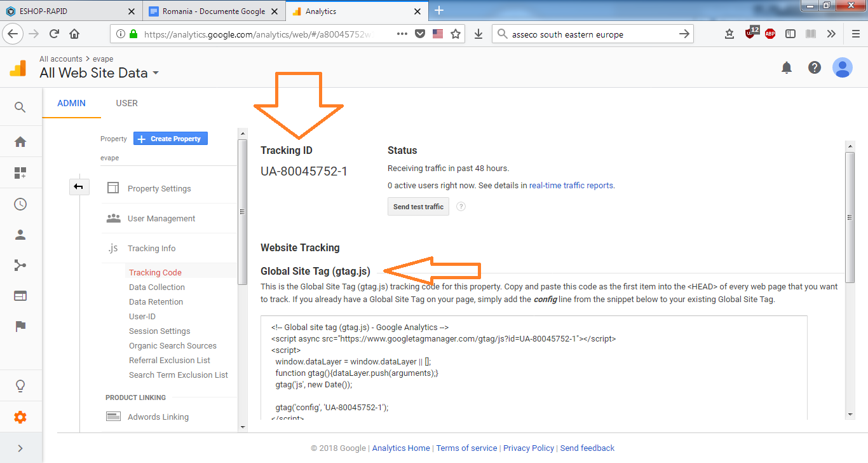
Task: Open Session Settings
Action: pos(159,331)
